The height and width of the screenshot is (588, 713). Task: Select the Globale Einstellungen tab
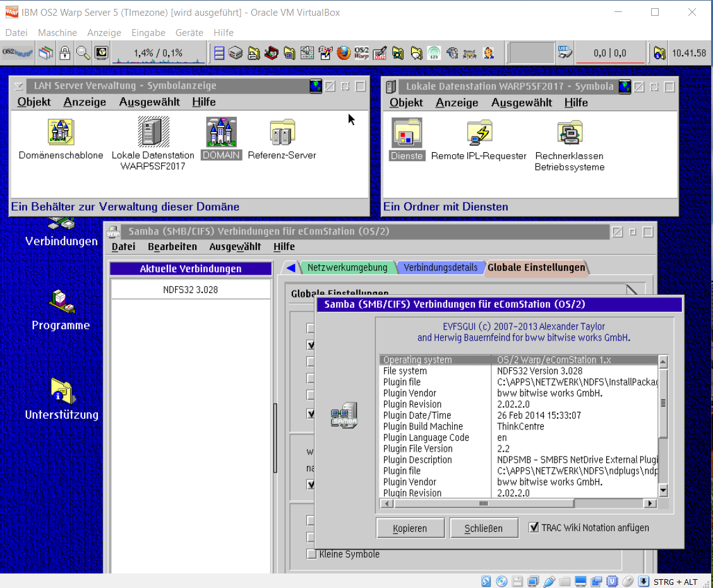point(536,267)
